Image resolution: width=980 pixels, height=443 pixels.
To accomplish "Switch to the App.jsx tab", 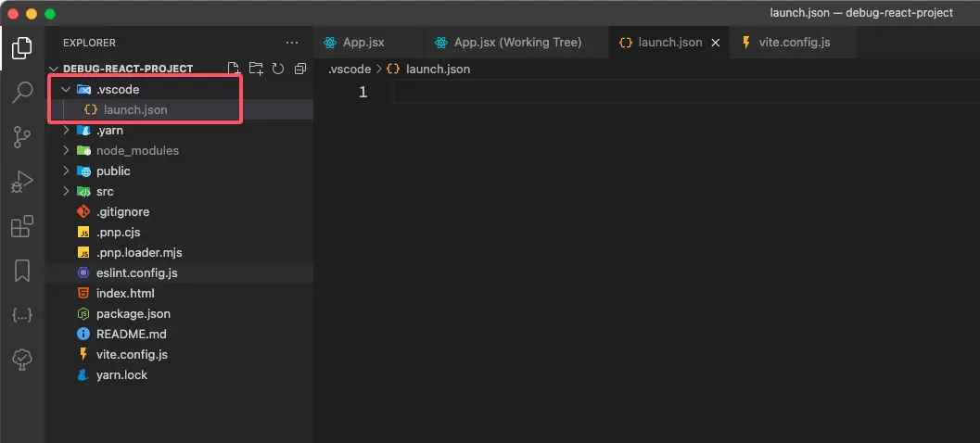I will [363, 43].
